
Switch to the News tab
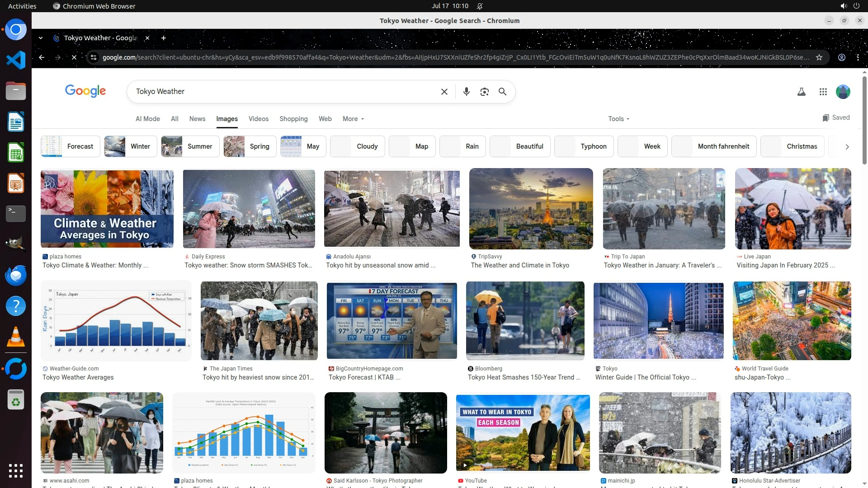[197, 119]
